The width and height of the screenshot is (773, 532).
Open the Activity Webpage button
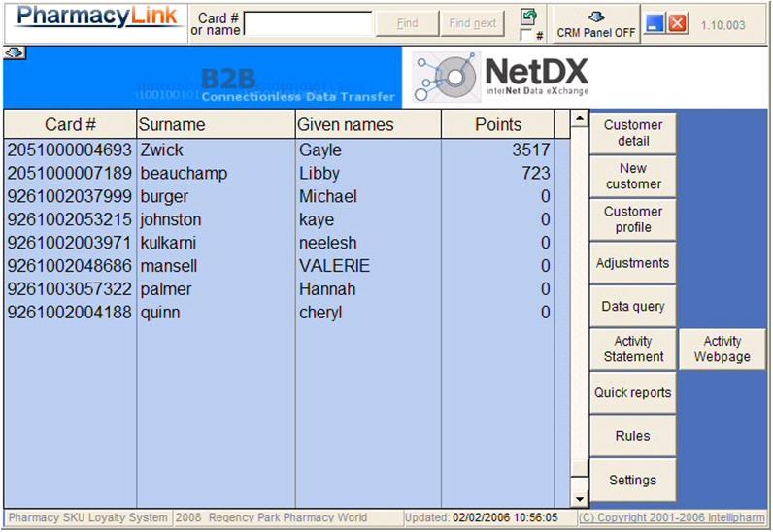(x=722, y=349)
